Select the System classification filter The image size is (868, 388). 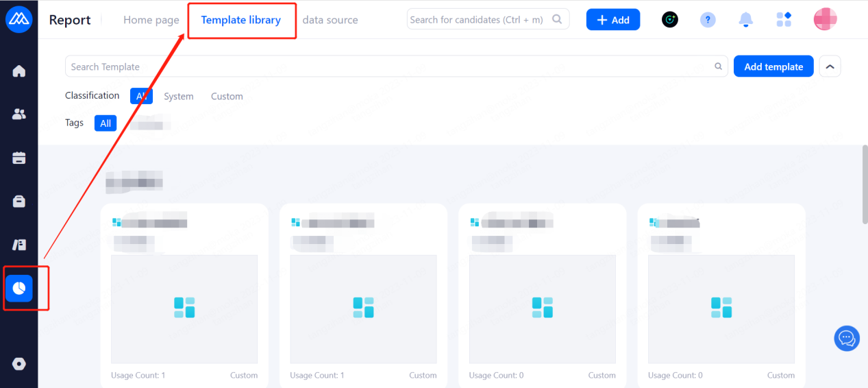tap(179, 97)
